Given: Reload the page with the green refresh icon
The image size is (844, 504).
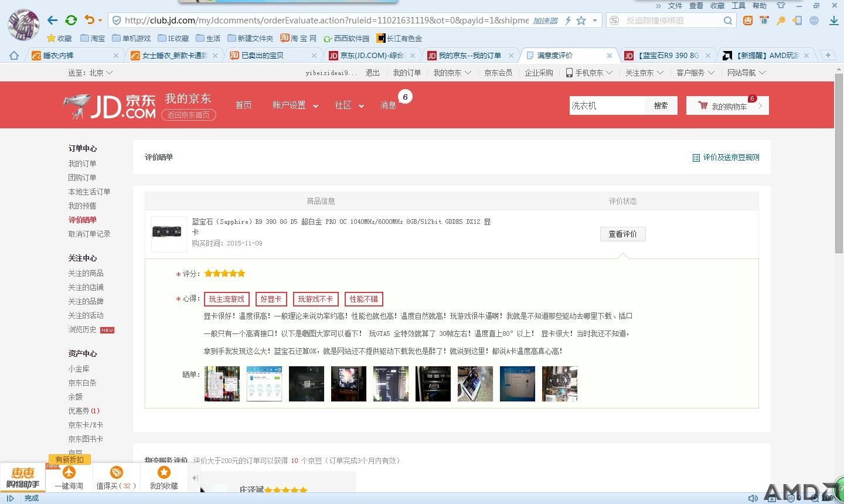Looking at the screenshot, I should [71, 21].
